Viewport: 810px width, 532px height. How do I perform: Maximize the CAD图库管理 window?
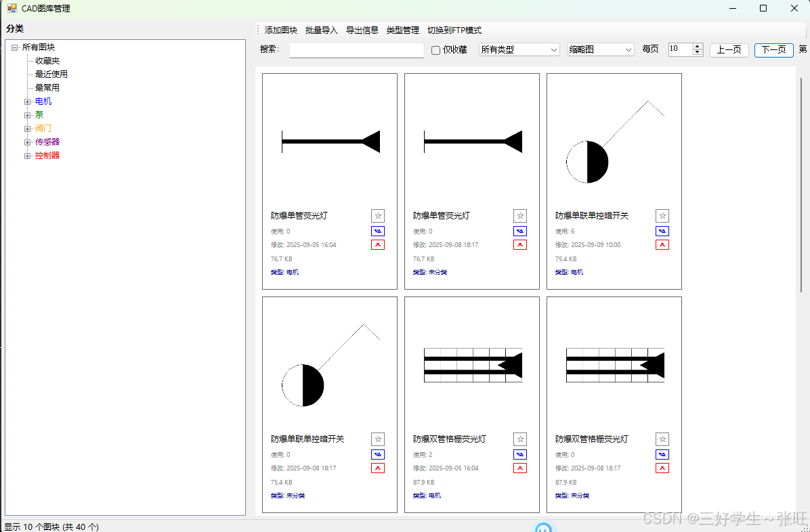point(763,8)
